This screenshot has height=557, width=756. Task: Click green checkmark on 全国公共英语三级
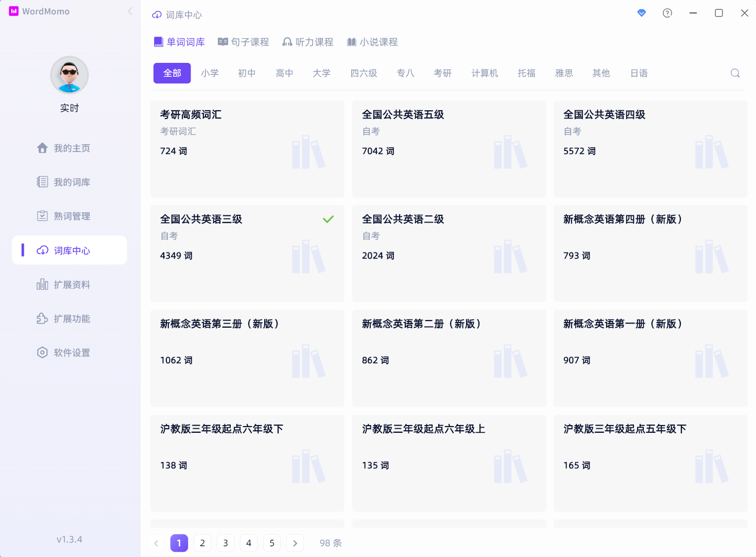point(328,219)
